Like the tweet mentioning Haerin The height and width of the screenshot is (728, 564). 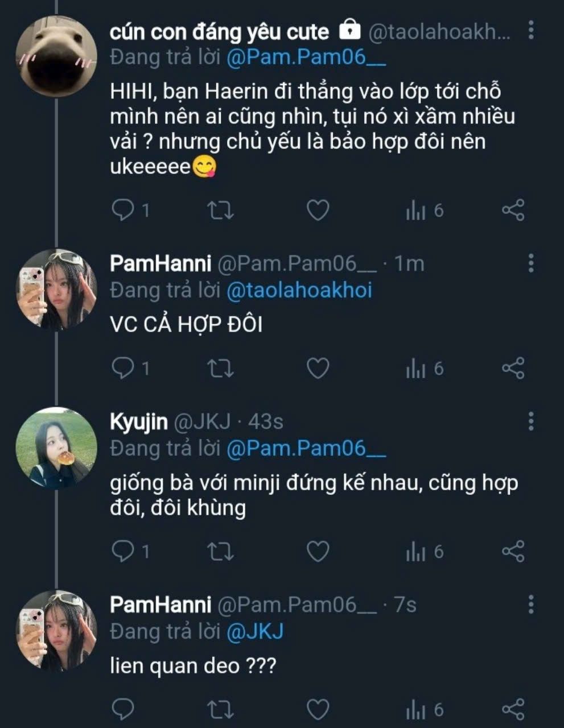(x=318, y=210)
